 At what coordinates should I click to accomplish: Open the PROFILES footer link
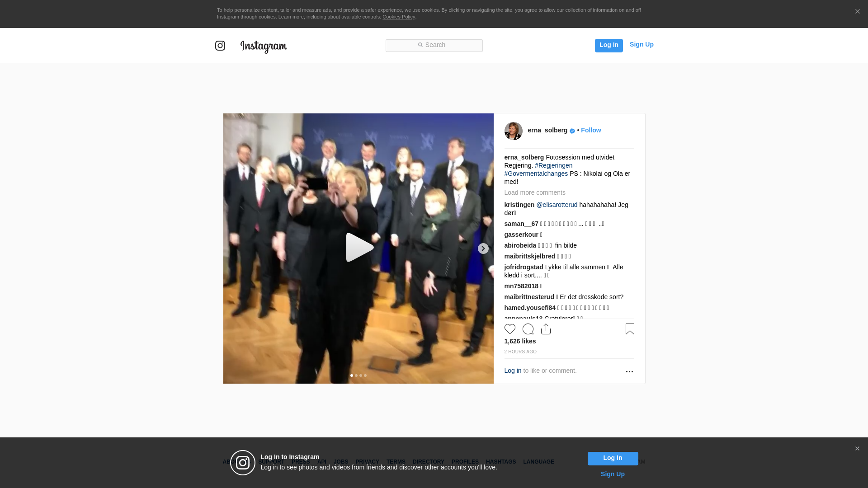(465, 462)
